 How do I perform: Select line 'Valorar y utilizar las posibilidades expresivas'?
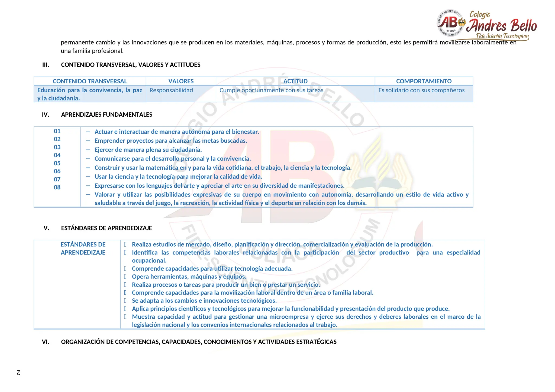click(282, 199)
